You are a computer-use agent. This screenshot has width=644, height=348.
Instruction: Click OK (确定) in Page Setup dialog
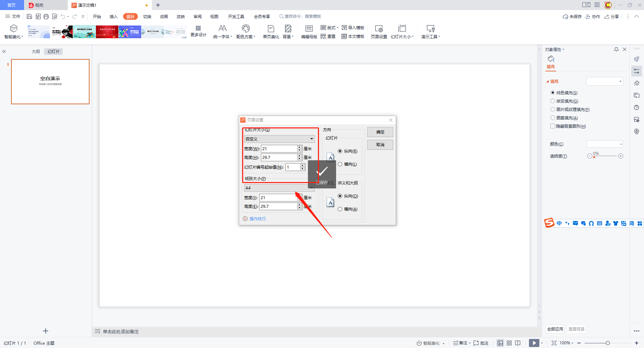[x=380, y=132]
